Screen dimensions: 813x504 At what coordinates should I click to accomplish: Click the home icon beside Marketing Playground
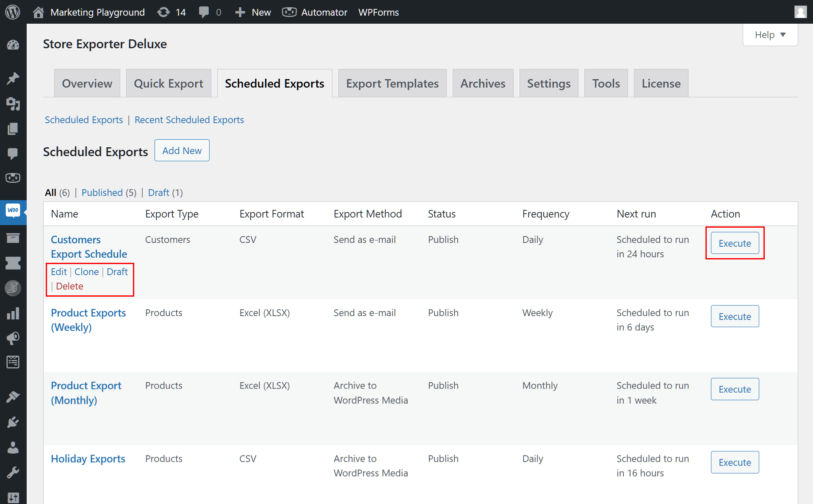click(x=39, y=12)
